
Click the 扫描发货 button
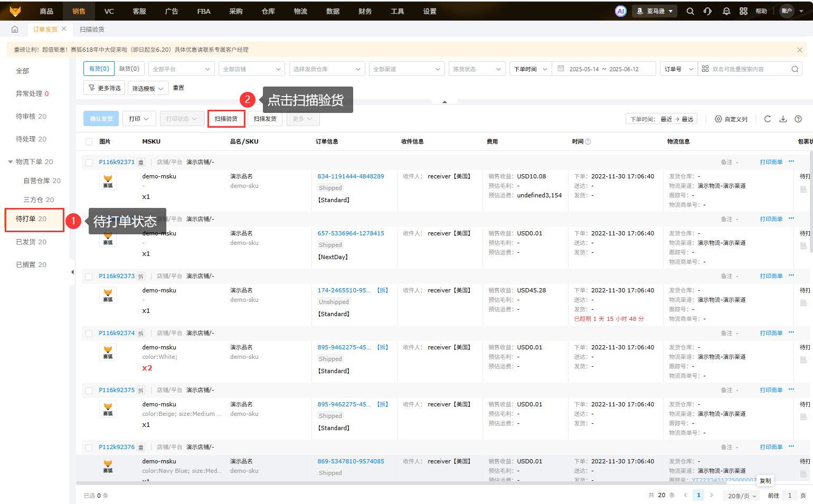click(x=265, y=119)
